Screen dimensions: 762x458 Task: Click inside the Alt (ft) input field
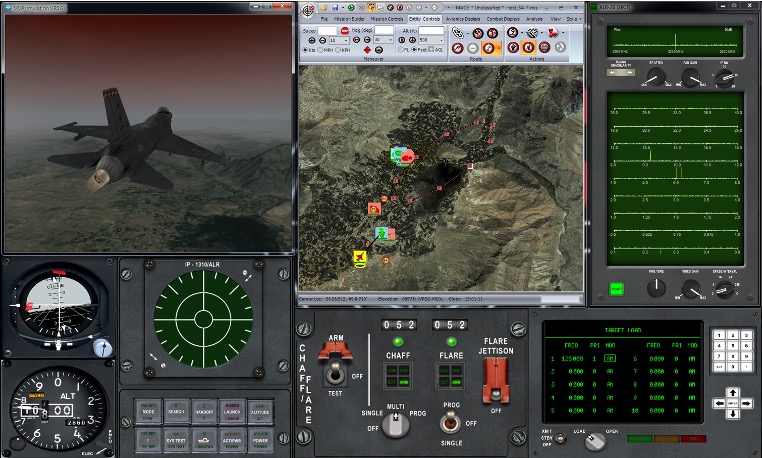pyautogui.click(x=431, y=31)
